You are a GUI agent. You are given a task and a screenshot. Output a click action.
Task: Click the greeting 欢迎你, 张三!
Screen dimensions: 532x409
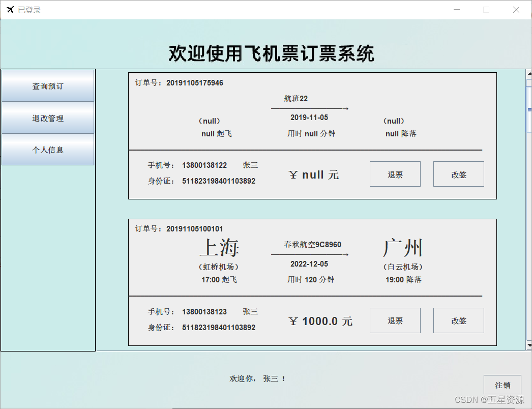coord(258,378)
